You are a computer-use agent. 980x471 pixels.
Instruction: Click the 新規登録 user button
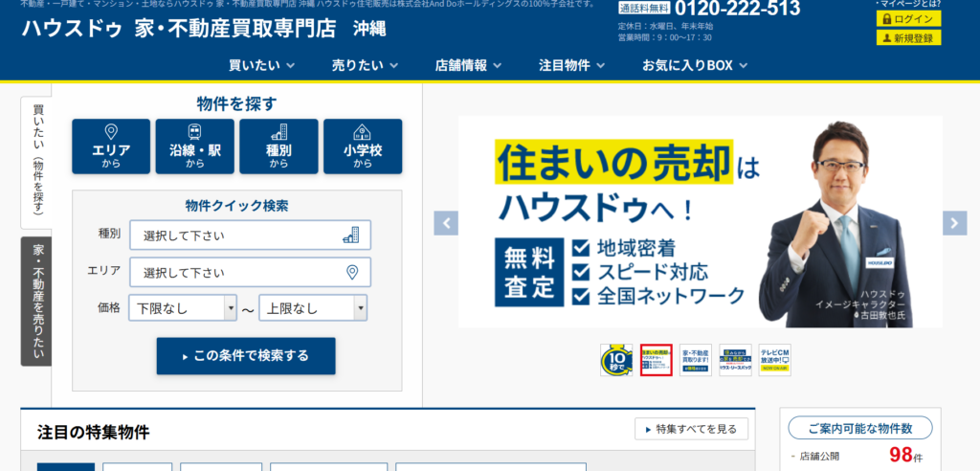pos(908,38)
